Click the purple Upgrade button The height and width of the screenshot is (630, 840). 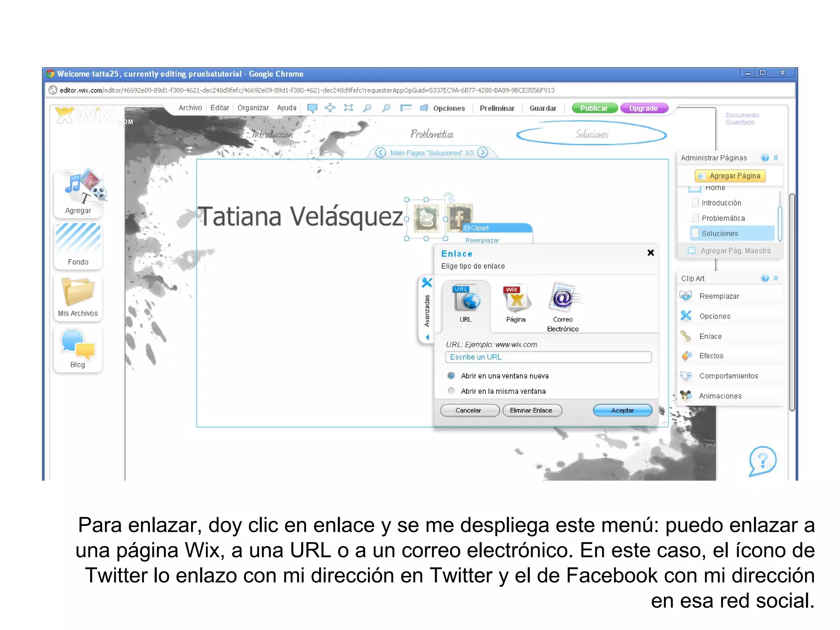point(644,108)
